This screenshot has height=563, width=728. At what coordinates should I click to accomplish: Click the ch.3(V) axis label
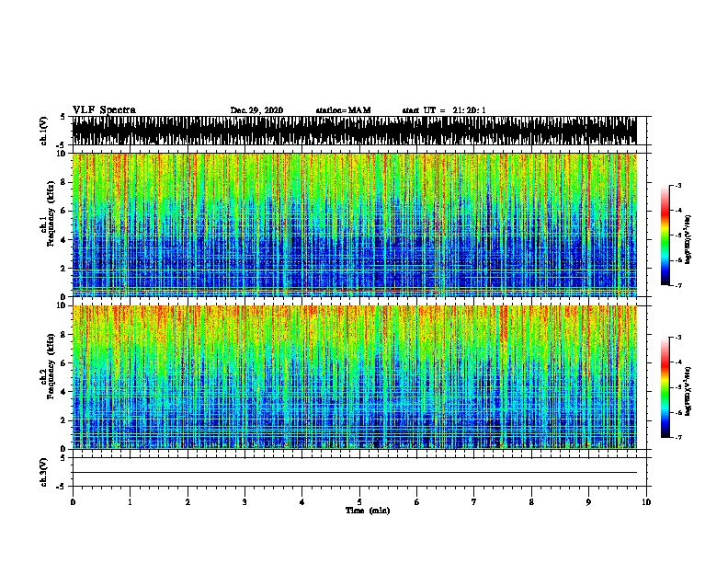coord(44,472)
